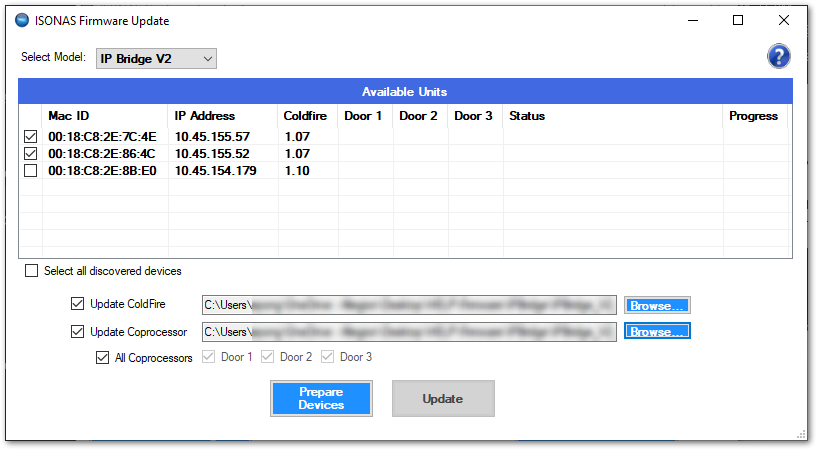Select IP address 10.45.154.179

click(x=215, y=170)
